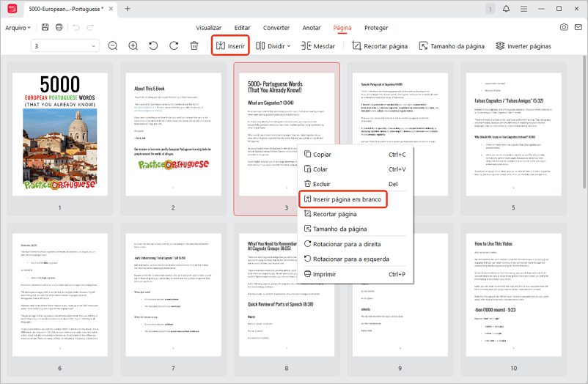Click the numbered badge icon in title bar
Screen dimensions: 588x384
point(490,9)
